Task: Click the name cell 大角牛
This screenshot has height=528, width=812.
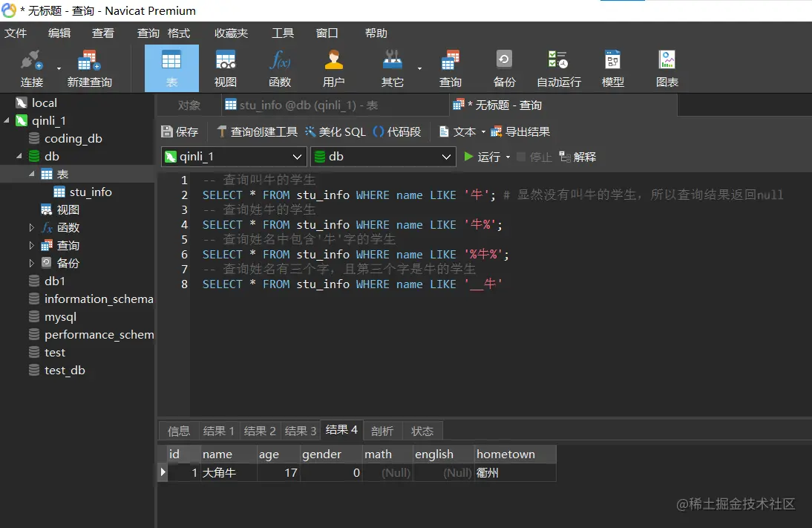Action: [229, 472]
